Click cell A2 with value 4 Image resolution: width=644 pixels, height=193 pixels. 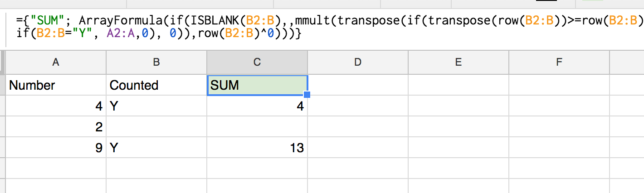[x=56, y=106]
